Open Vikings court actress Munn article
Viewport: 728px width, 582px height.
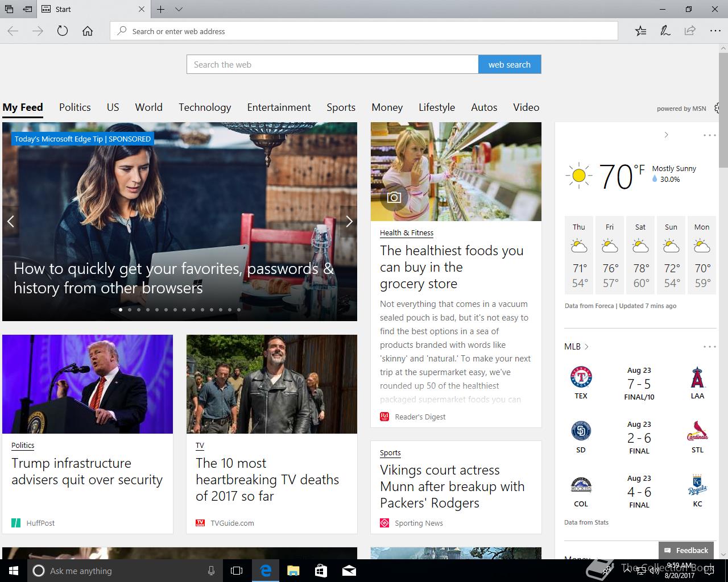(x=452, y=487)
